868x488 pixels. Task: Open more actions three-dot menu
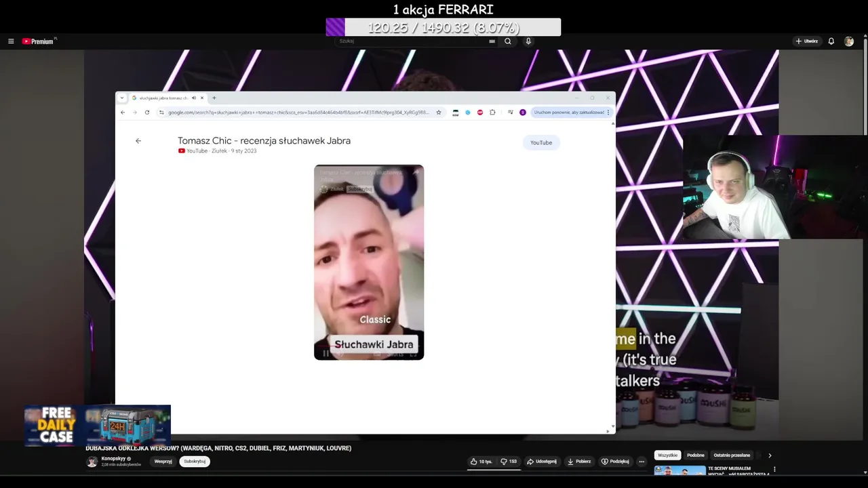coord(642,462)
